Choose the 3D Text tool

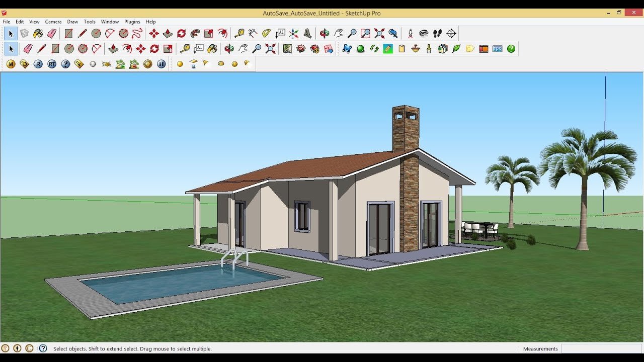pyautogui.click(x=307, y=34)
